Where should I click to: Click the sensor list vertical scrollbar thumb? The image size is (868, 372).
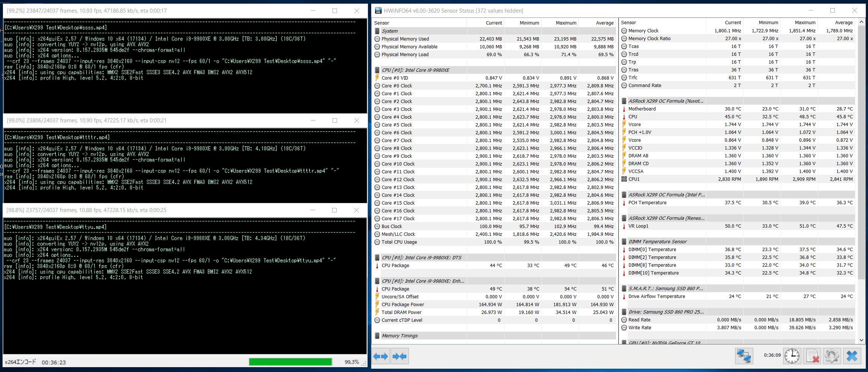861,153
